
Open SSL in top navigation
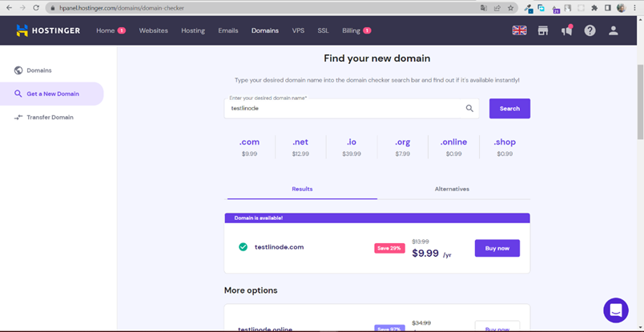click(323, 30)
